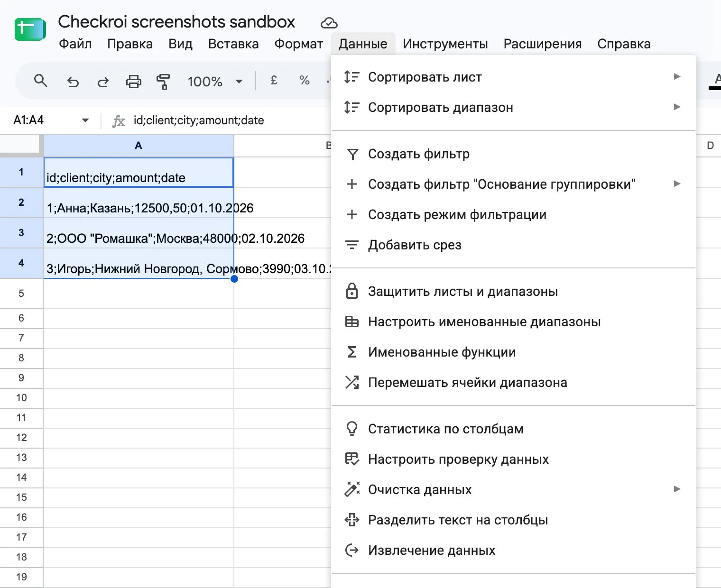Click the paint format roller icon
This screenshot has width=721, height=588.
(163, 82)
